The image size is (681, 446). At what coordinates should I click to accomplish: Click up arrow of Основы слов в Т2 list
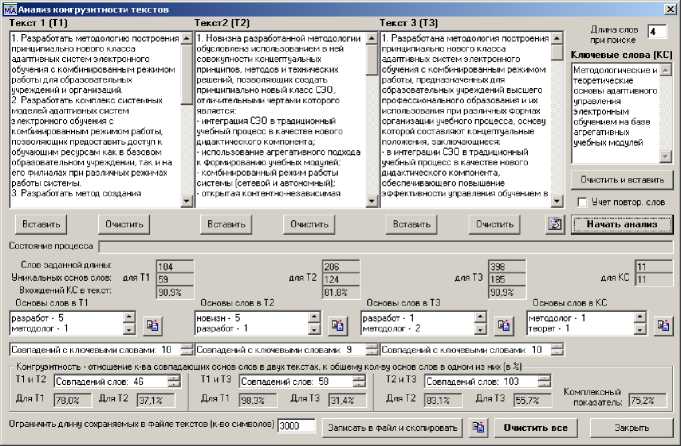click(314, 317)
